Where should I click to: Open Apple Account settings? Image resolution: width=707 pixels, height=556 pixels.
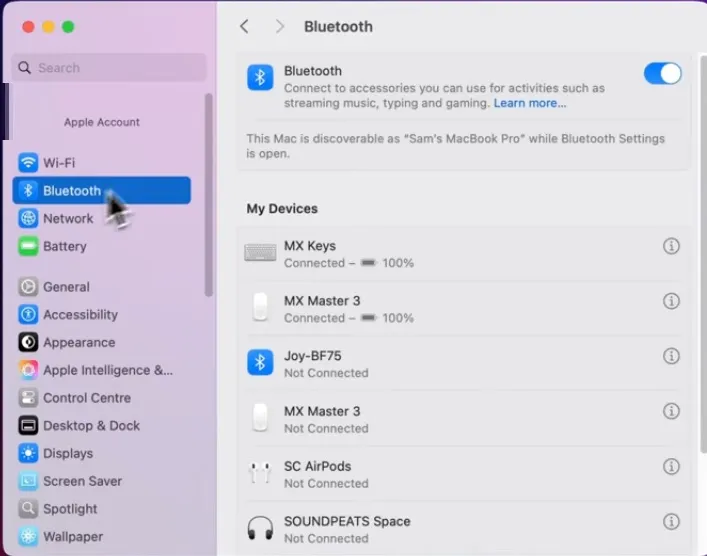[x=101, y=122]
